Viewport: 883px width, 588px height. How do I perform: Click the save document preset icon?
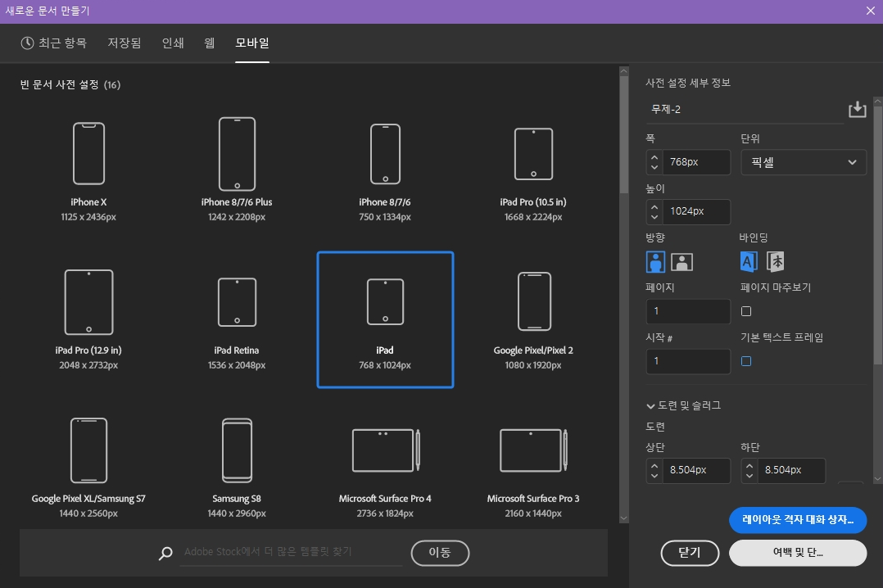coord(857,109)
